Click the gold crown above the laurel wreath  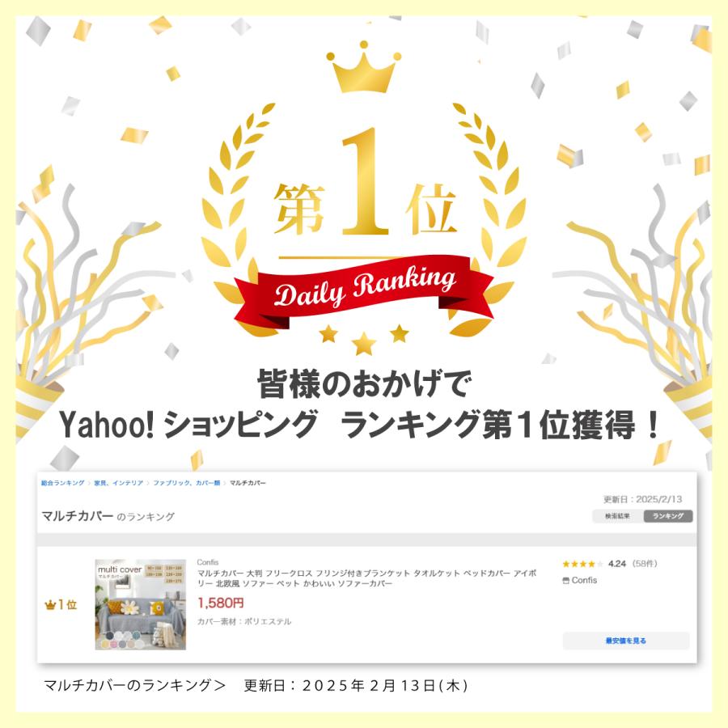[x=363, y=67]
